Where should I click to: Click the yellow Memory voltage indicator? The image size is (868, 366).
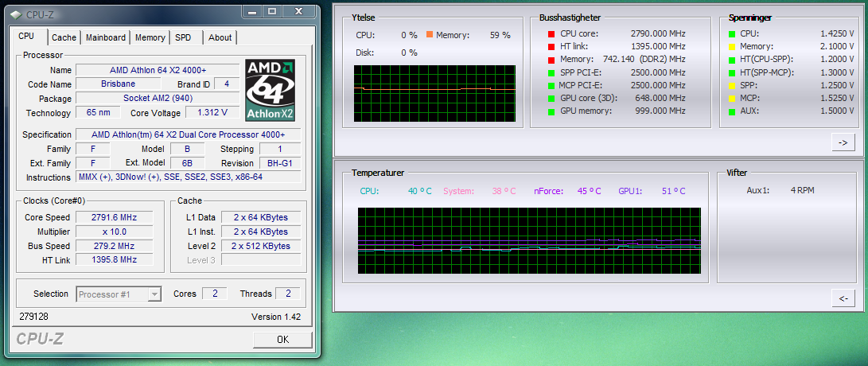pos(732,46)
